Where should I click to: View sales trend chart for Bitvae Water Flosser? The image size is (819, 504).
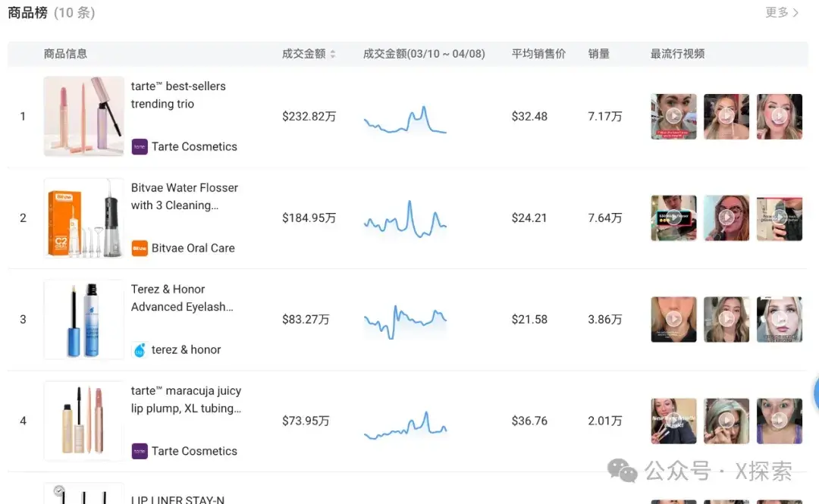pyautogui.click(x=405, y=219)
